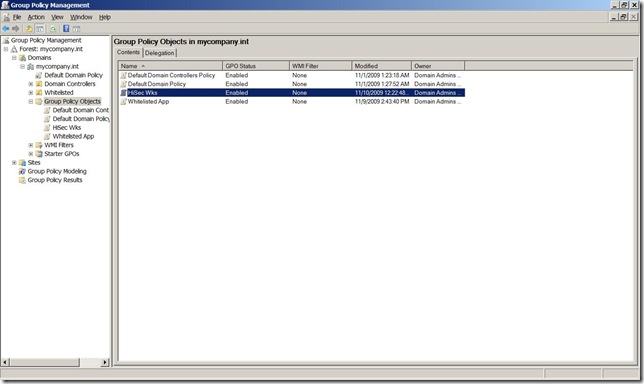The width and height of the screenshot is (644, 384).
Task: Toggle the Show/Hide Action Pane toolbar icon
Action: tap(76, 29)
